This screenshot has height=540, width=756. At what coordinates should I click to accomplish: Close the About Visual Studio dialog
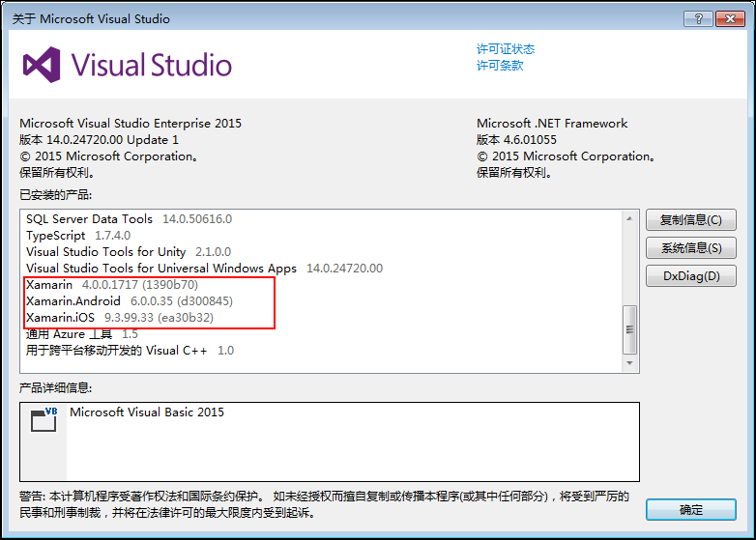coord(731,18)
